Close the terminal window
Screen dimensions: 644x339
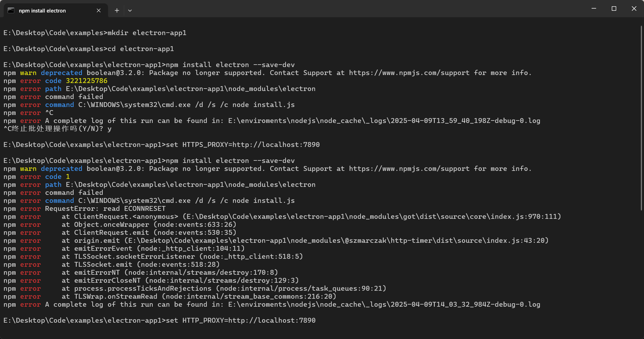pos(634,8)
